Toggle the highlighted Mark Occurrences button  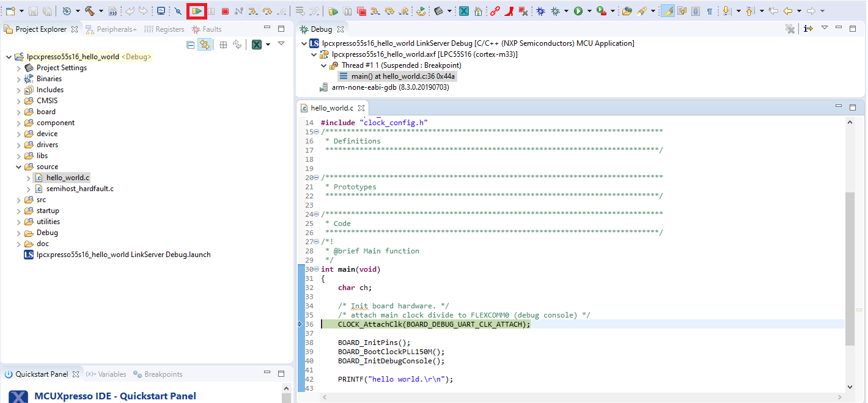[668, 11]
